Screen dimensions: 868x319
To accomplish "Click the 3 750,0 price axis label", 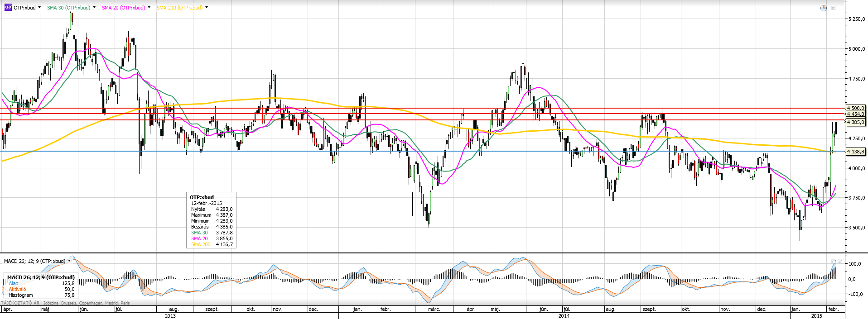I will [856, 198].
